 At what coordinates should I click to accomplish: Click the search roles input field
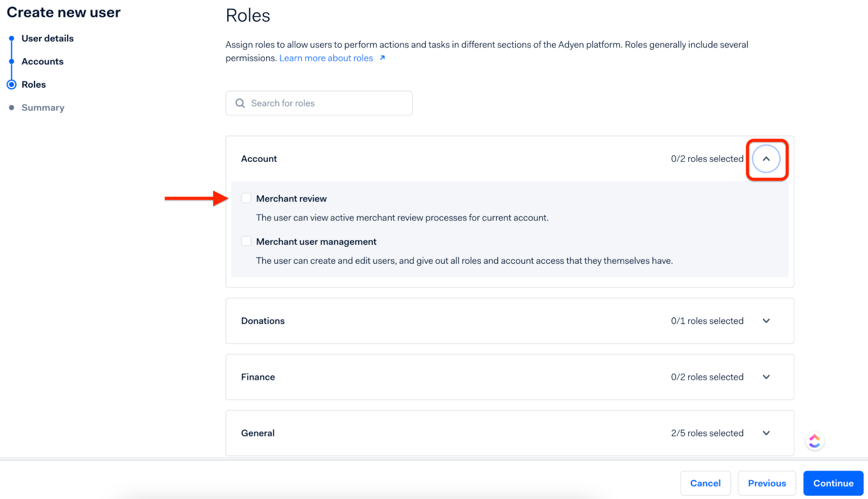pyautogui.click(x=319, y=103)
